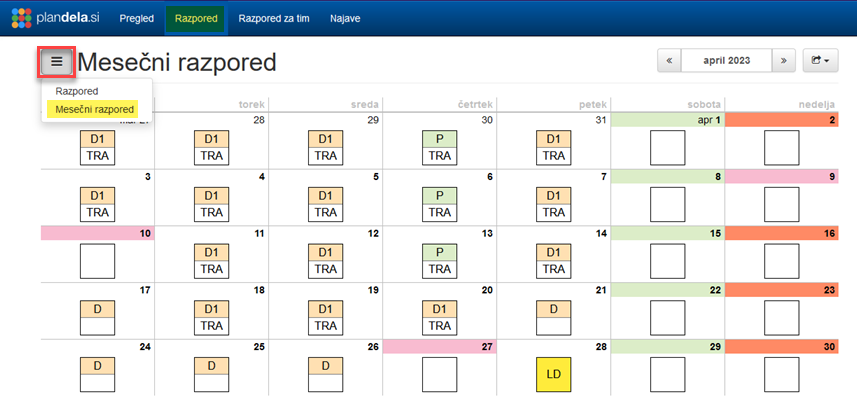The image size is (857, 401).
Task: Click the plandela.si logo
Action: [55, 18]
